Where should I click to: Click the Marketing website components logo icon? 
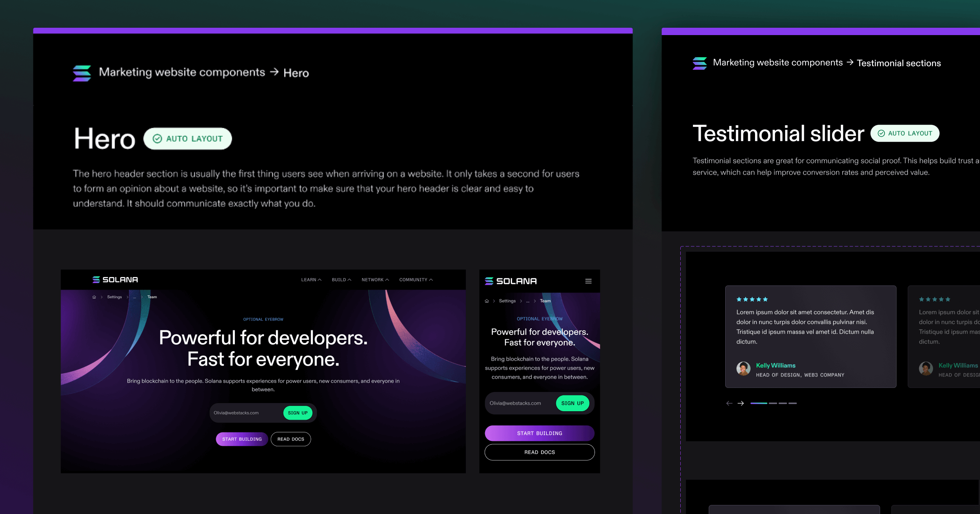click(x=81, y=72)
